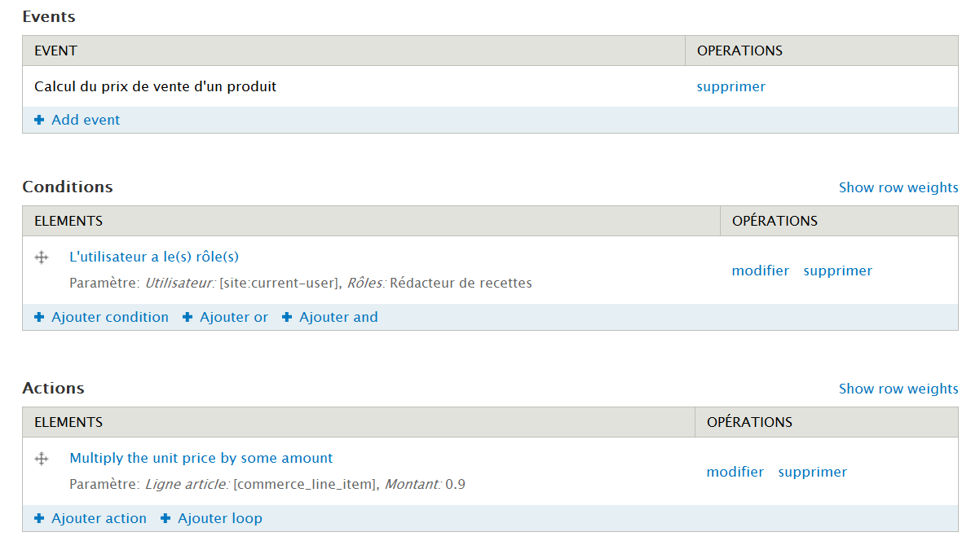Show row weights for the Conditions table
The height and width of the screenshot is (541, 980).
[898, 187]
